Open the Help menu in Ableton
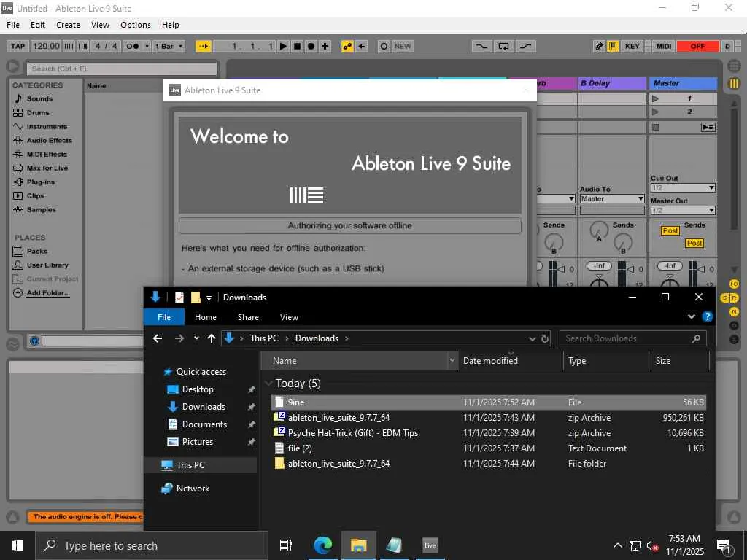Image resolution: width=747 pixels, height=560 pixels. [171, 25]
